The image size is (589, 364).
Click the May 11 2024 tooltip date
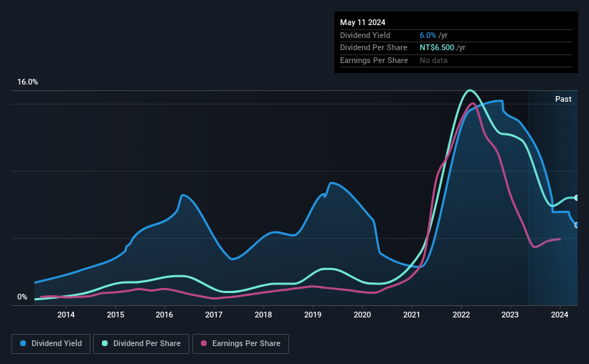[362, 22]
